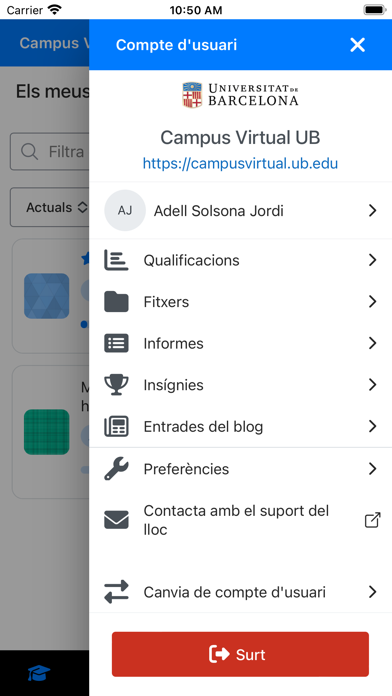Tap the Preferències wrench icon
The height and width of the screenshot is (696, 392).
tap(116, 469)
